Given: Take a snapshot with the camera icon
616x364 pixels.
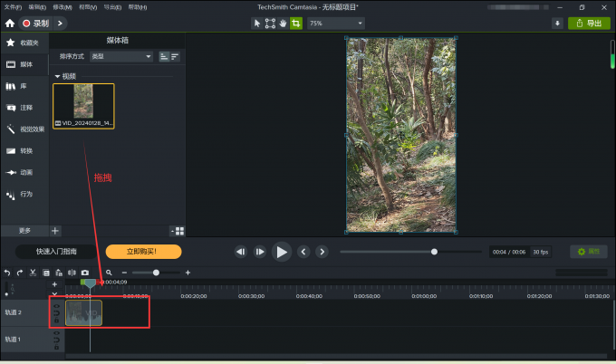Looking at the screenshot, I should tap(85, 273).
